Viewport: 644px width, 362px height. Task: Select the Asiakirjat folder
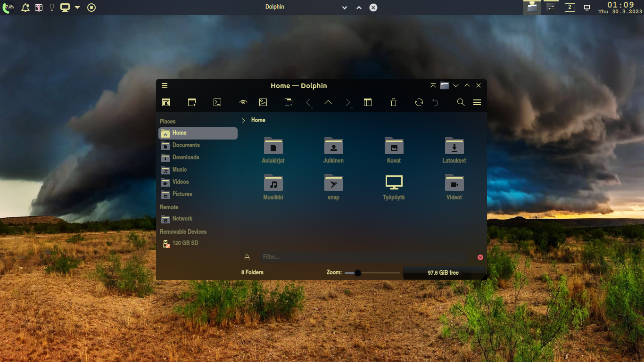click(x=273, y=150)
